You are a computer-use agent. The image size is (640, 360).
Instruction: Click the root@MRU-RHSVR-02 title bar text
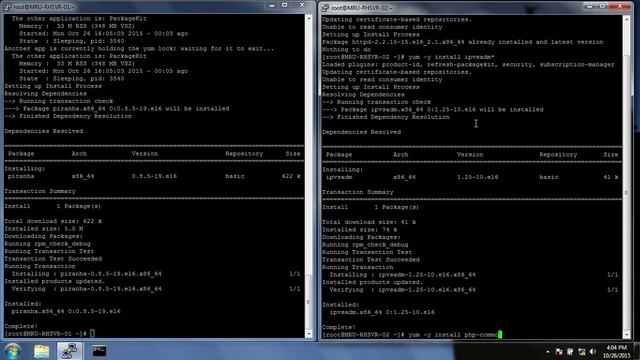pos(361,8)
